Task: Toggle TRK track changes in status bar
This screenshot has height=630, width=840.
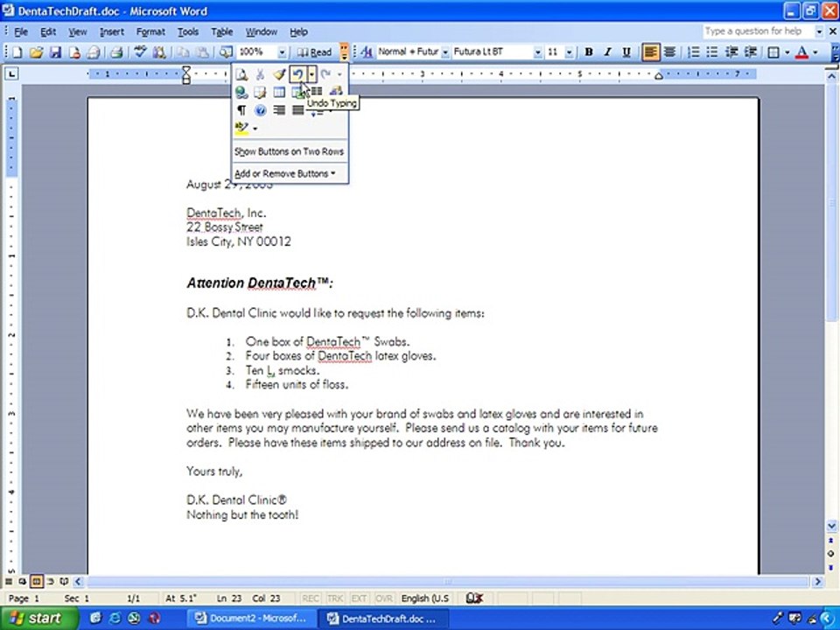Action: [335, 598]
